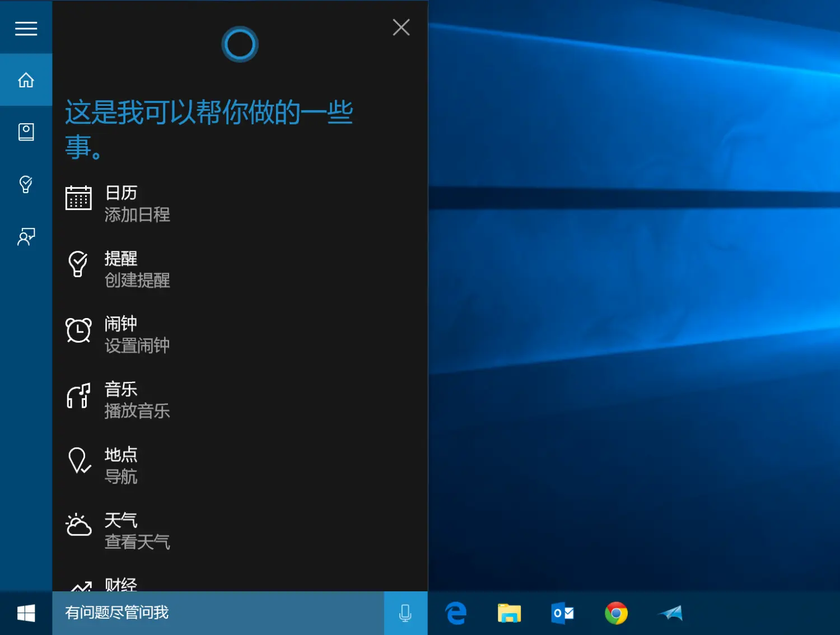Select the 音乐 heading
The height and width of the screenshot is (635, 840).
121,389
